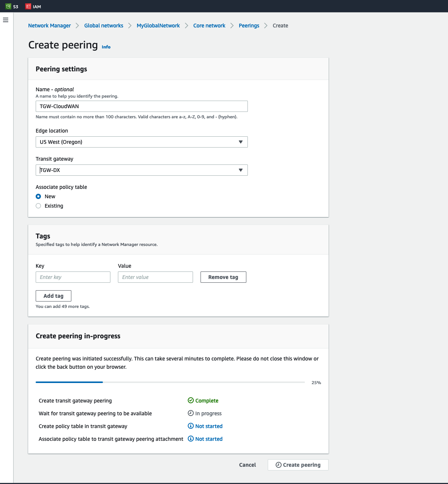448x484 pixels.
Task: Click clock icon in Create peering button
Action: coord(278,465)
